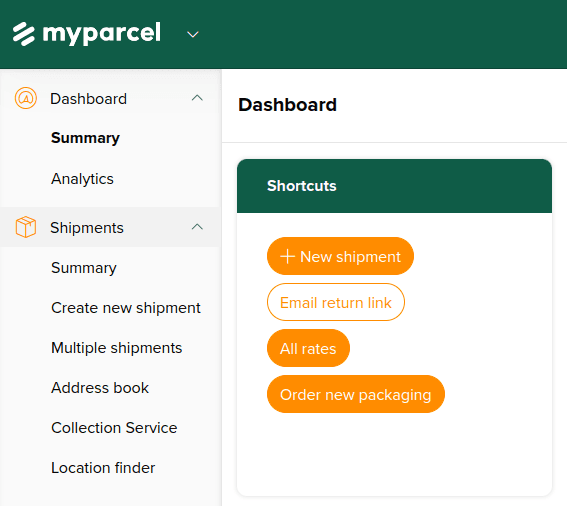Select Summary under Dashboard
Image resolution: width=567 pixels, height=506 pixels.
pyautogui.click(x=85, y=138)
